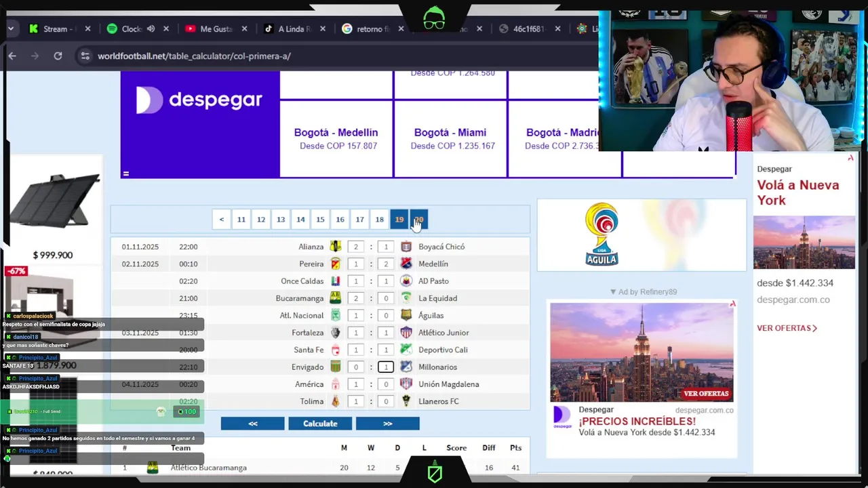Click the Liga Águila league logo
This screenshot has width=868, height=488.
601,235
